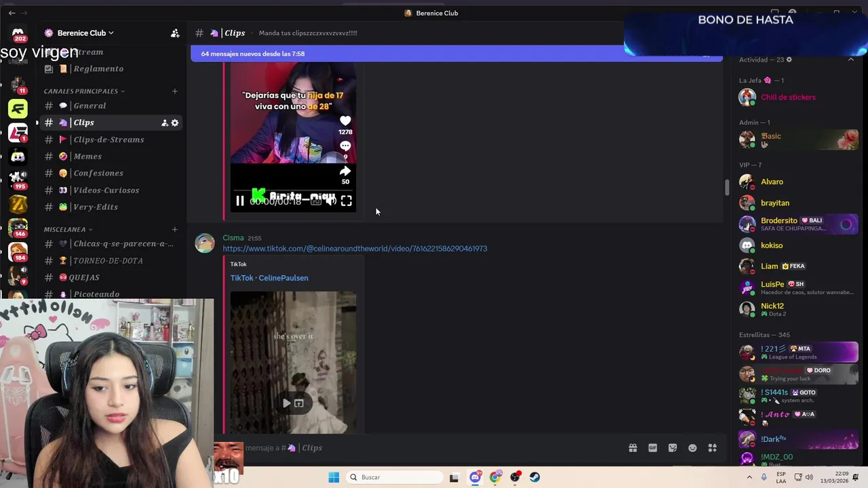Open the Clips-de-Streams channel
Viewport: 868px width, 488px height.
tap(108, 140)
